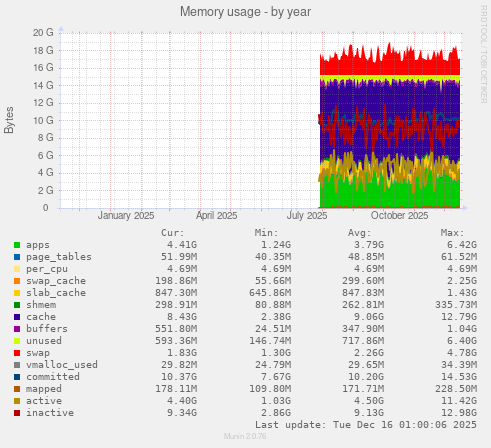
Task: Click the yellow slab_cache legend swatch
Action: (x=17, y=293)
